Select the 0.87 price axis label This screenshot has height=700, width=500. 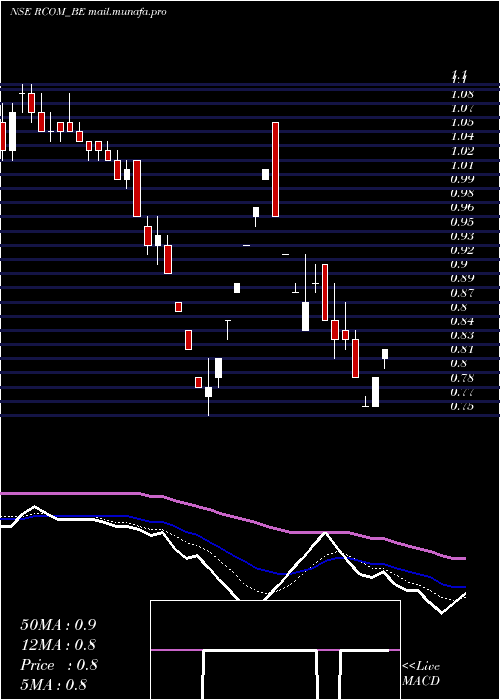point(462,293)
